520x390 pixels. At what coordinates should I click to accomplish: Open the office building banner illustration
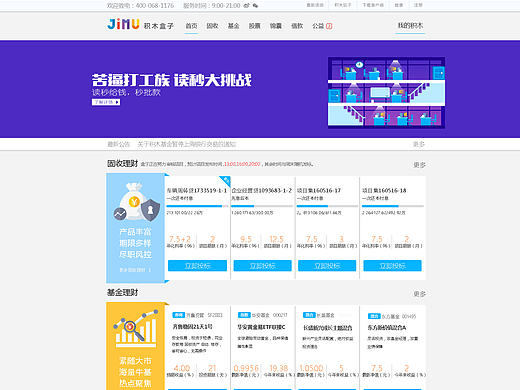(x=386, y=93)
